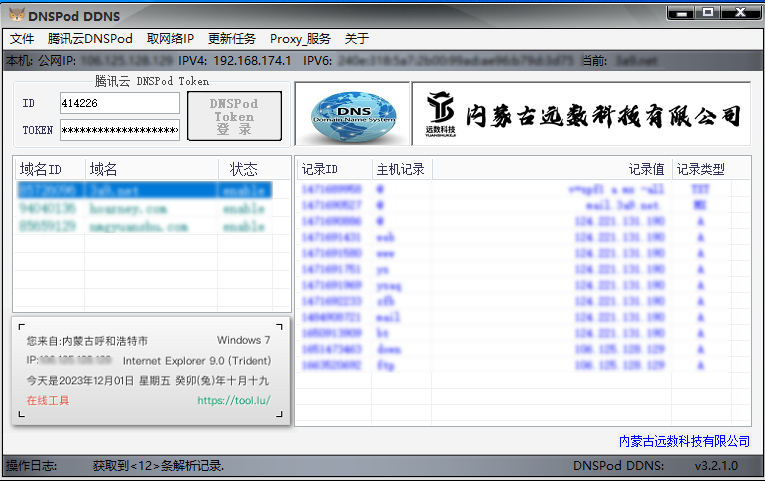The height and width of the screenshot is (481, 765).
Task: Click the 获取到<12>条解析记录 log message
Action: click(158, 466)
